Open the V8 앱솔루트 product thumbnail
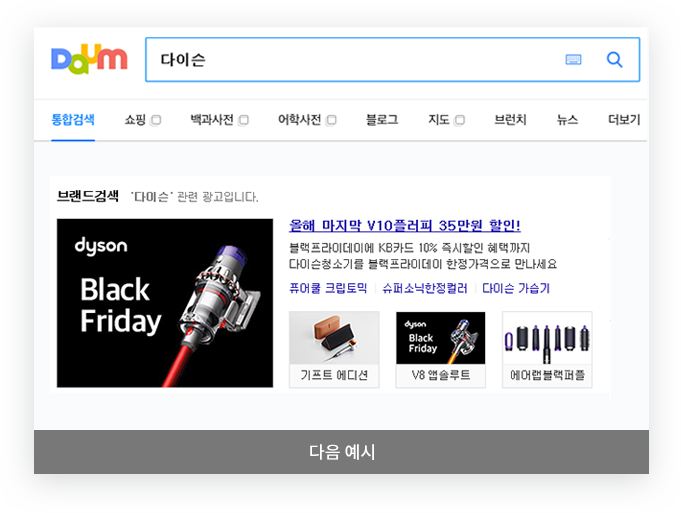This screenshot has height=513, width=681. pyautogui.click(x=440, y=349)
